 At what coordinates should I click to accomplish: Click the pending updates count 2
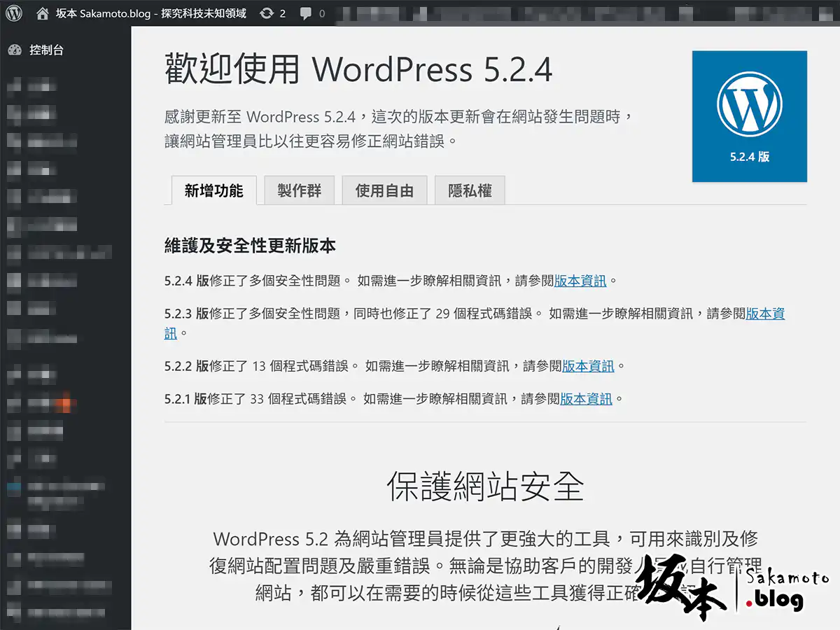pyautogui.click(x=282, y=13)
